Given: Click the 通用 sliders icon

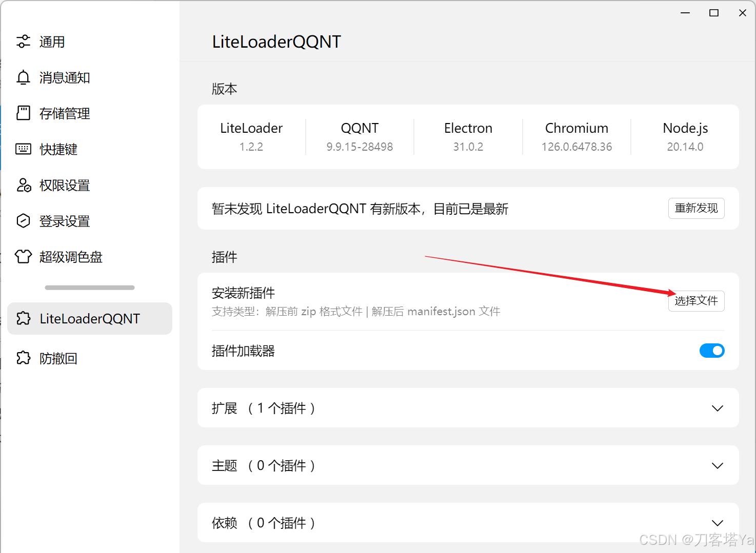Looking at the screenshot, I should [x=23, y=42].
